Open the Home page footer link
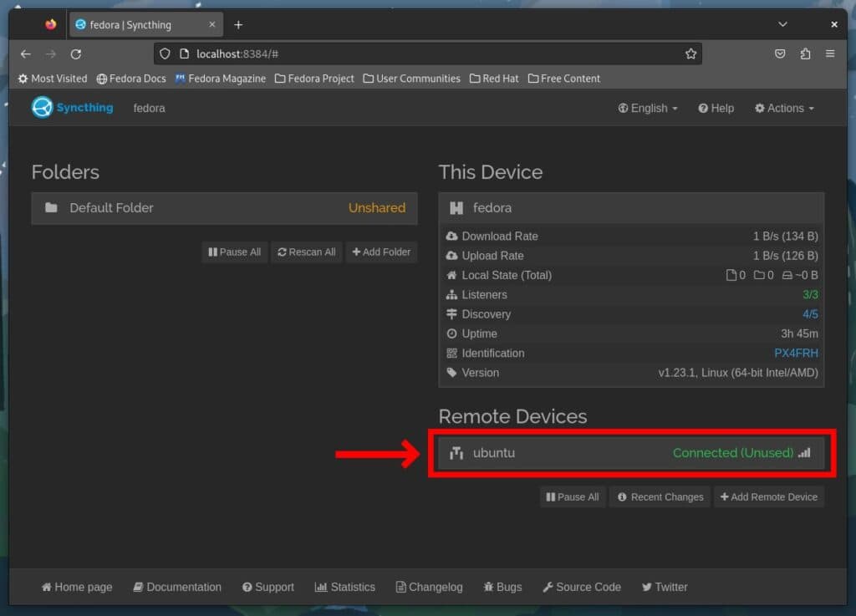Screen dimensions: 856x616 pos(77,587)
